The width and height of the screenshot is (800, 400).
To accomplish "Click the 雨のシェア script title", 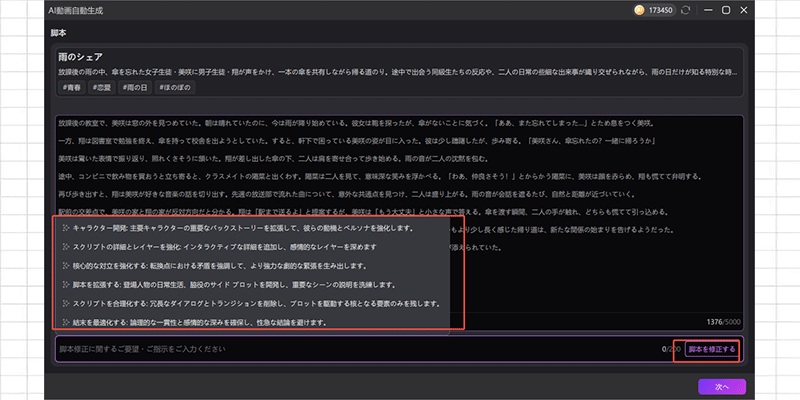I will coord(82,57).
